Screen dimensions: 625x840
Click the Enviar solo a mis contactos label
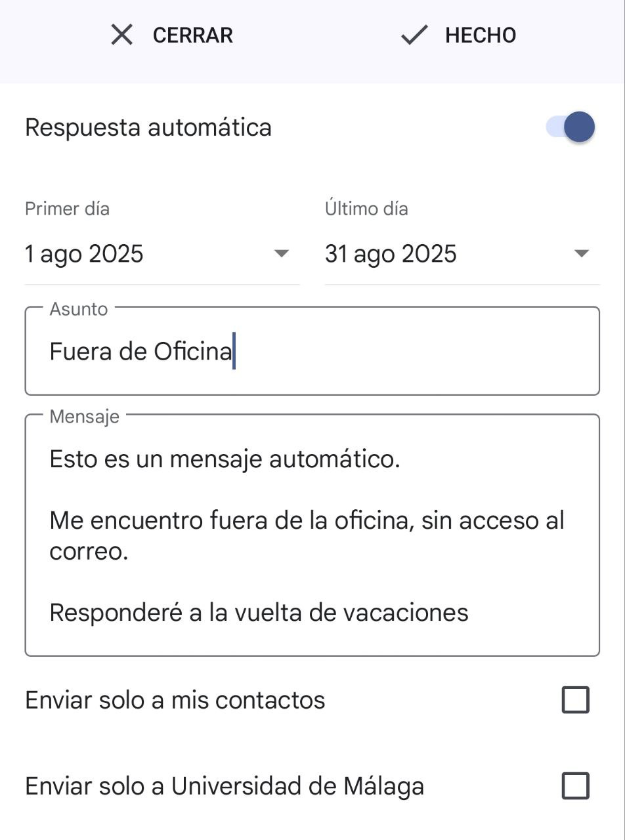point(175,700)
